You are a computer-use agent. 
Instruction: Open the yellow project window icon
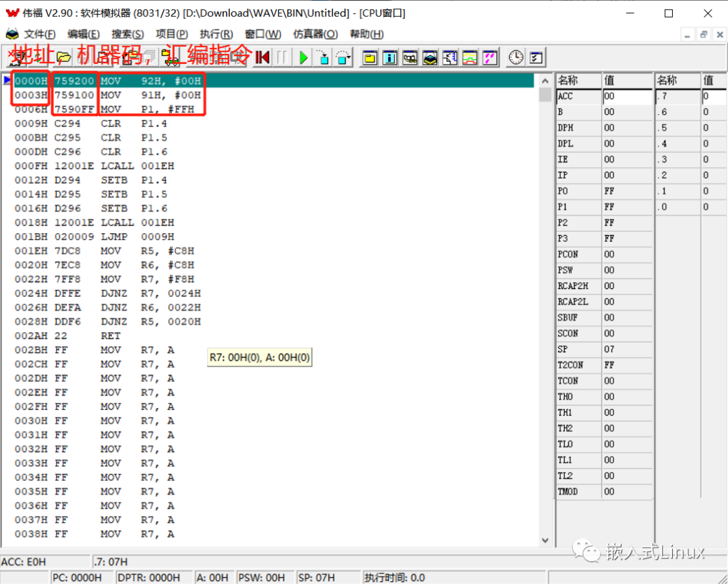coord(369,57)
